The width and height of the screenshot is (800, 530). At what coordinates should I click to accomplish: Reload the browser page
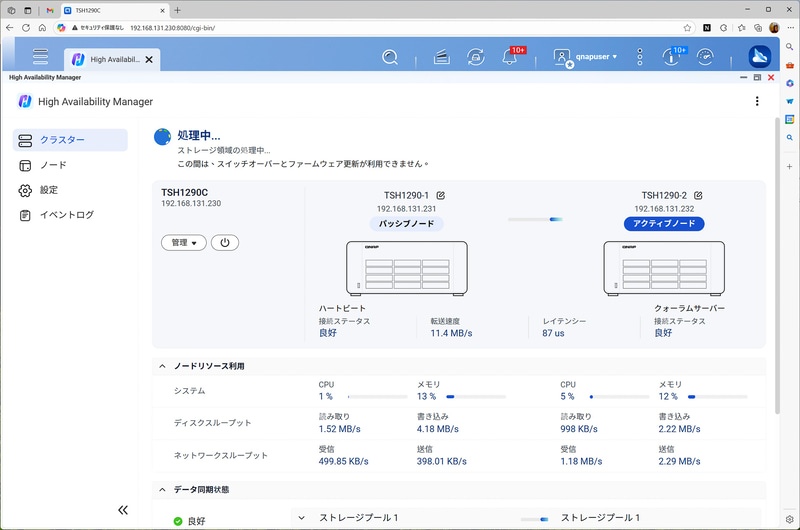point(26,28)
